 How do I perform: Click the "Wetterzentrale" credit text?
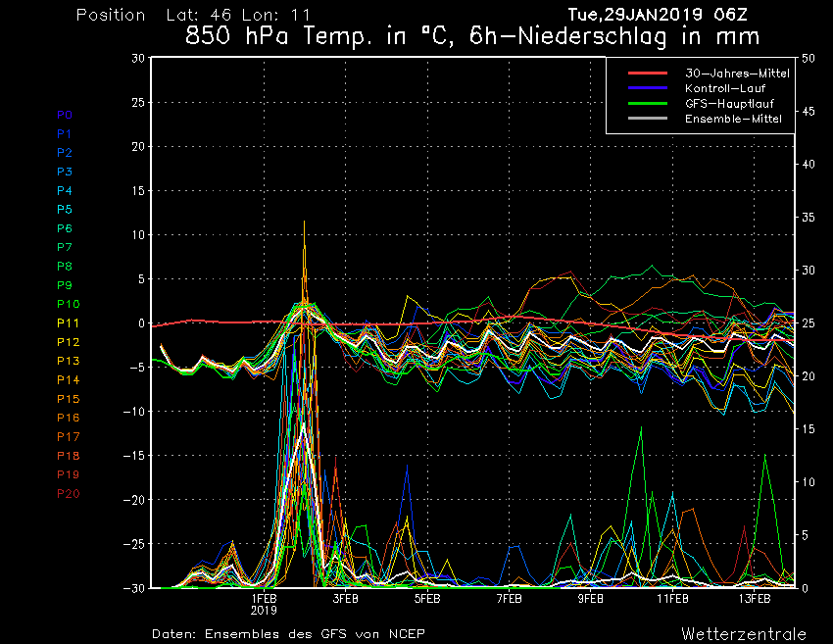click(x=744, y=633)
